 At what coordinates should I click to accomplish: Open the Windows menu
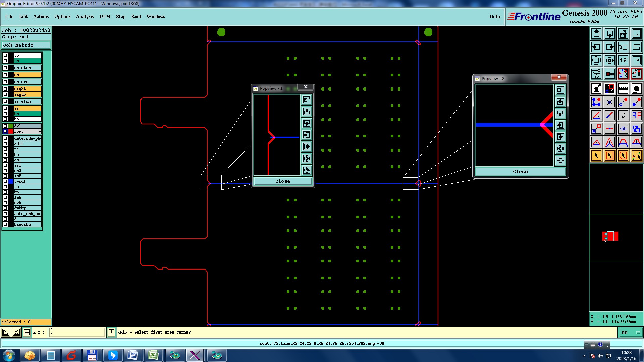(x=156, y=16)
